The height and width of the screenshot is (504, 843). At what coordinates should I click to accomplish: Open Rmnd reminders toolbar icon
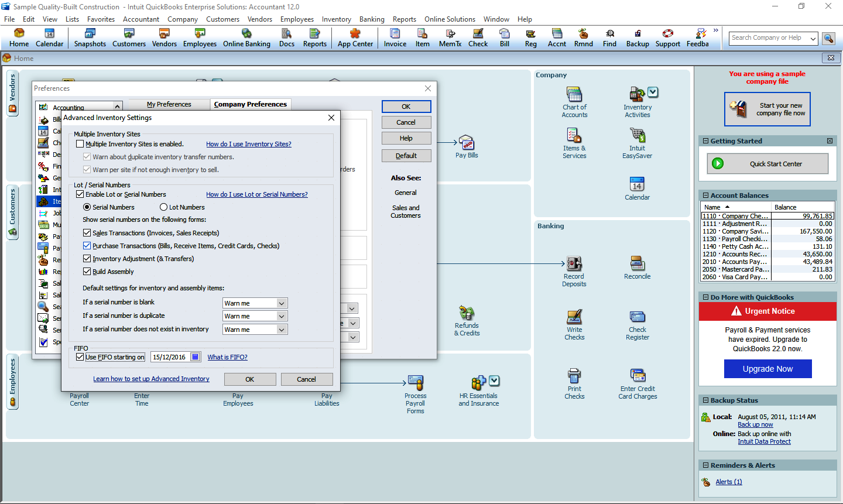tap(583, 38)
